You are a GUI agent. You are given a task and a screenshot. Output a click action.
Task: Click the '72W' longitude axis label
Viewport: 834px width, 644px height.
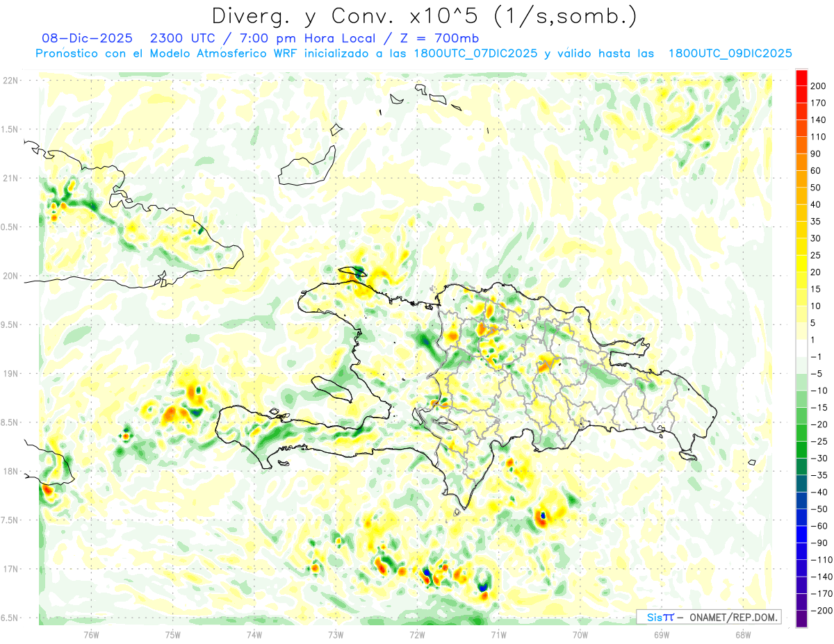coord(417,636)
